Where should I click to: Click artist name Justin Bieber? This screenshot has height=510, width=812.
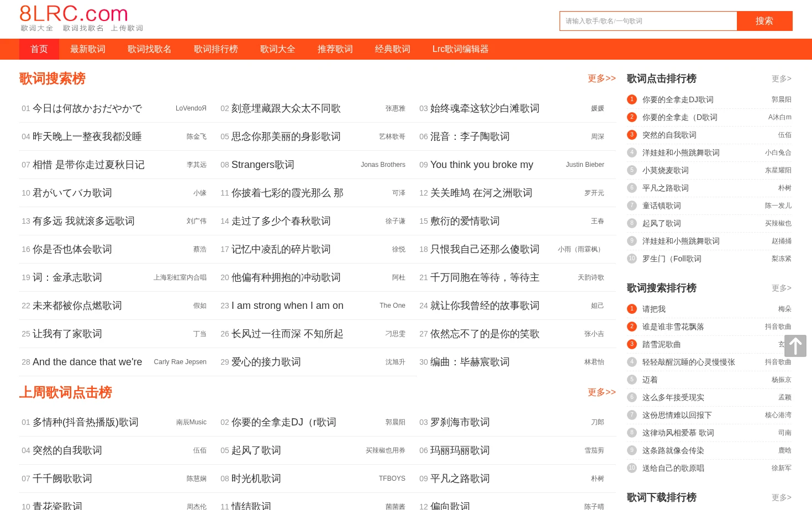(x=585, y=165)
